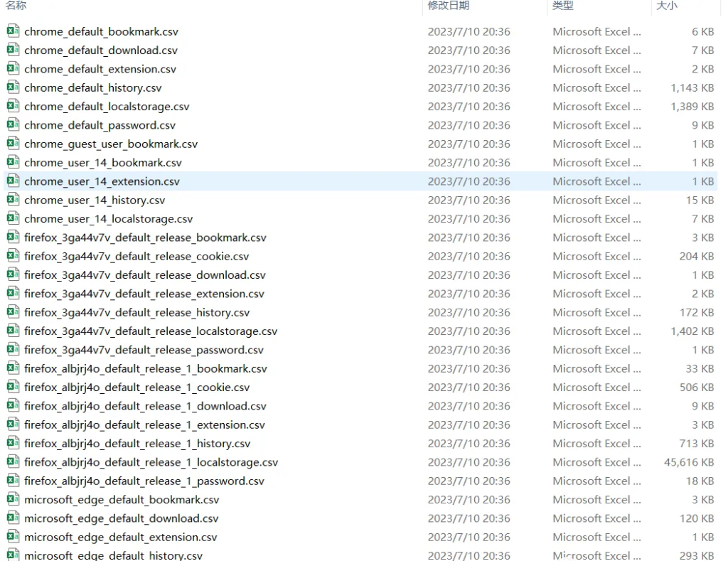Select file name chrome_default_bookmark.csv
Screen dimensions: 728x561
[101, 31]
